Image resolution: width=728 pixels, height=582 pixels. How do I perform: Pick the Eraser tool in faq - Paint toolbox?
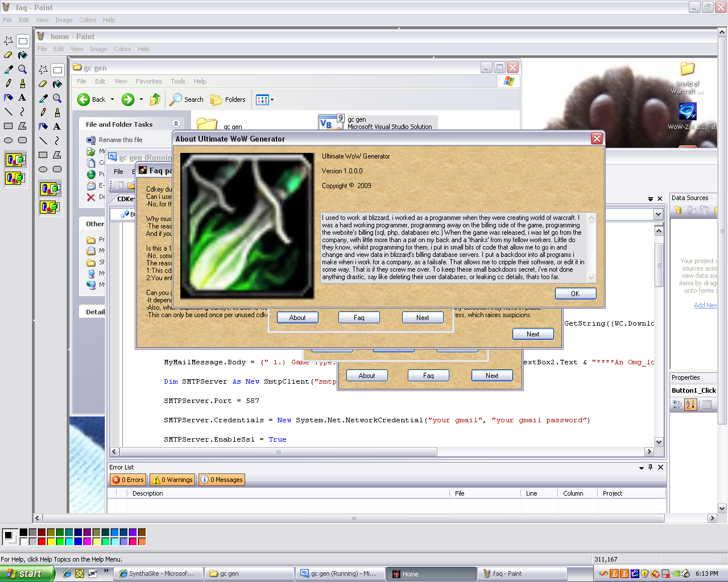click(9, 55)
